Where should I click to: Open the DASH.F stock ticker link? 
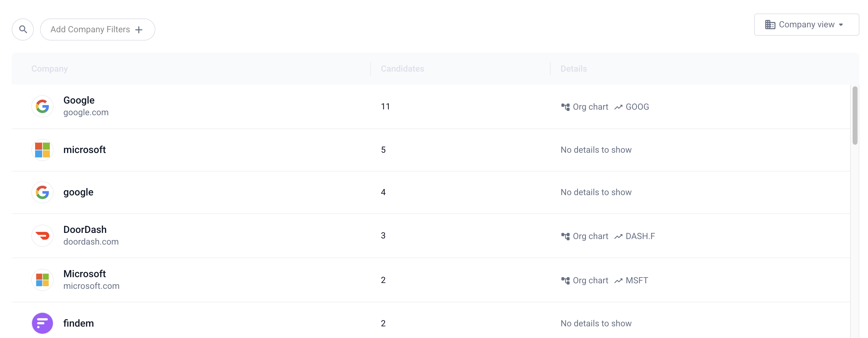tap(640, 236)
